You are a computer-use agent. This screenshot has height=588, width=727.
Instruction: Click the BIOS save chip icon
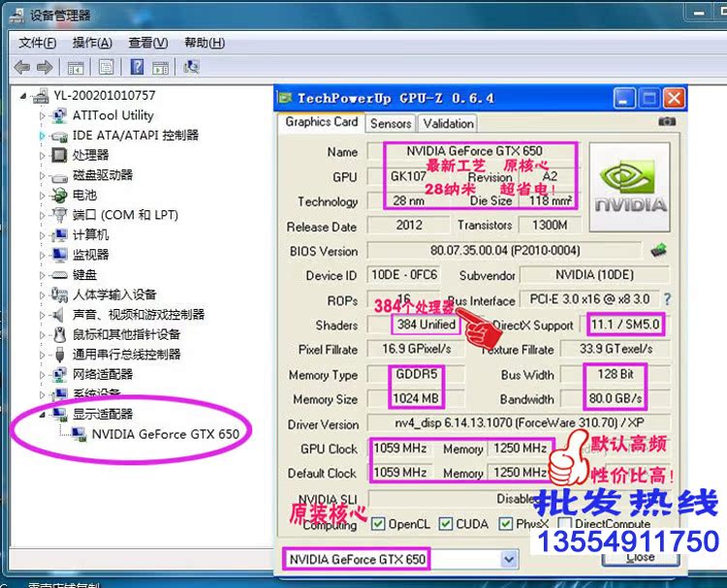coord(658,251)
